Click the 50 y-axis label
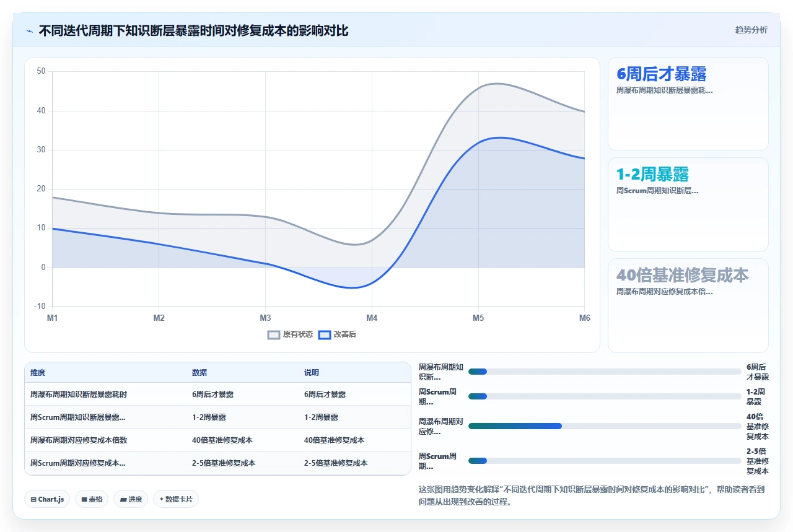The height and width of the screenshot is (532, 793). tap(42, 71)
